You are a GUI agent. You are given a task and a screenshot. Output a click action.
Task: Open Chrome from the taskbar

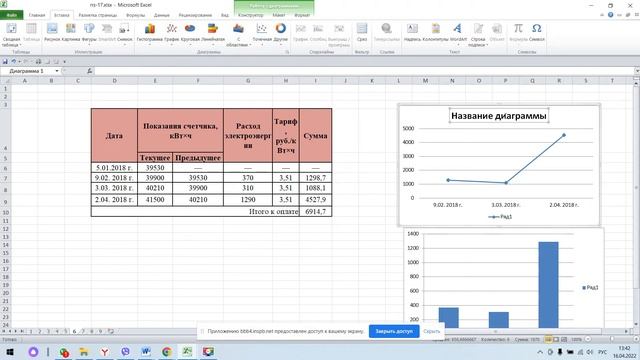click(x=167, y=352)
